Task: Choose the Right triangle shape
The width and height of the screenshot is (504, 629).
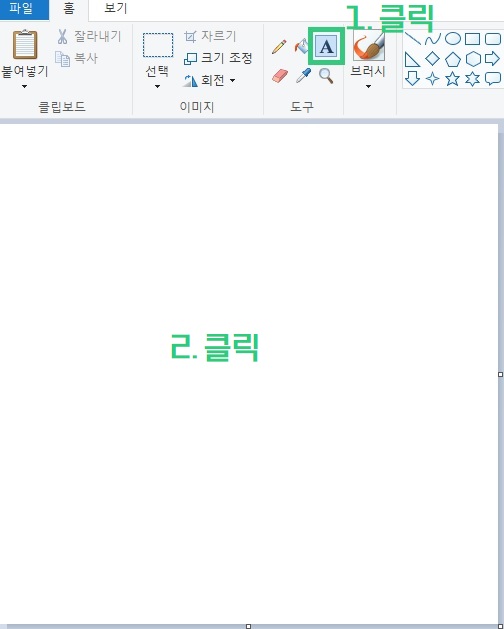Action: point(412,59)
